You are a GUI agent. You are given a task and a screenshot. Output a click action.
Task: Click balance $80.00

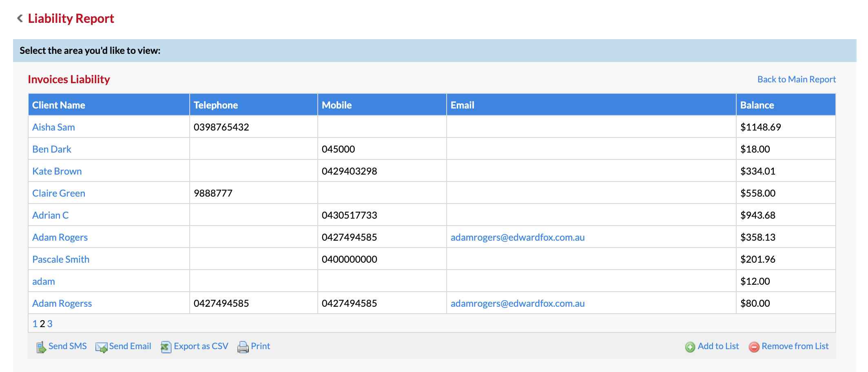pos(755,303)
